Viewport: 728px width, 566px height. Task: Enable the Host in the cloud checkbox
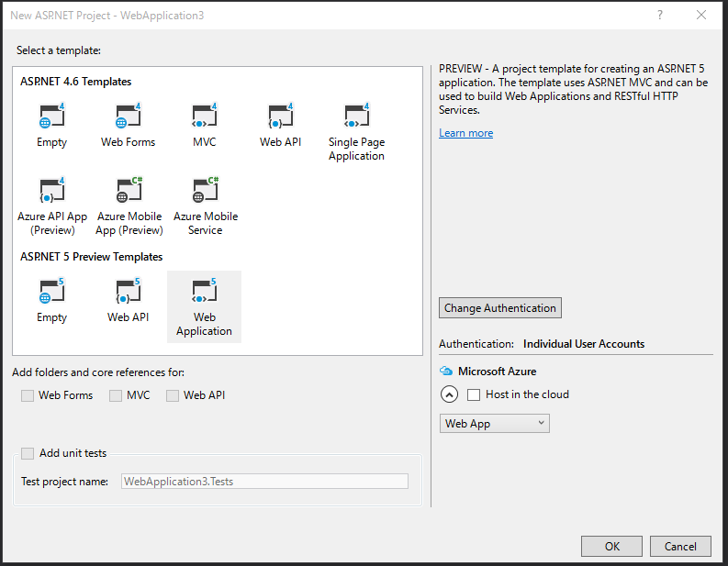coord(474,394)
